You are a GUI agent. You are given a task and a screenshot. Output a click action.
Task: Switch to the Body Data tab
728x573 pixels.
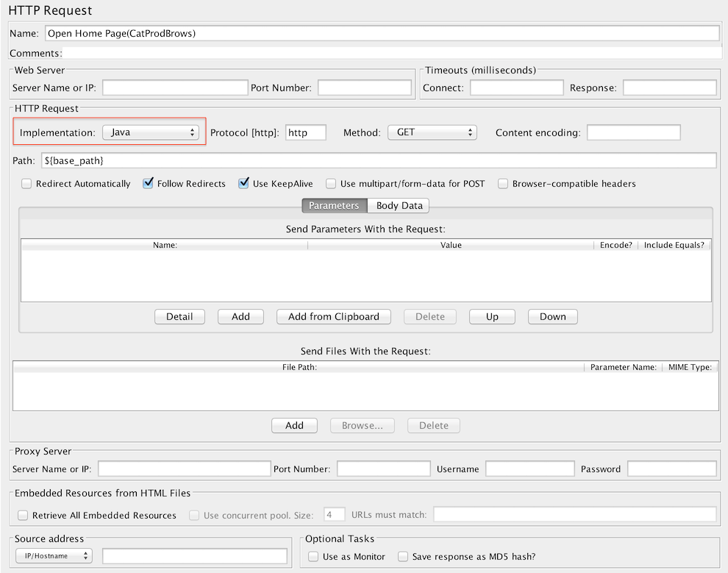pyautogui.click(x=399, y=206)
